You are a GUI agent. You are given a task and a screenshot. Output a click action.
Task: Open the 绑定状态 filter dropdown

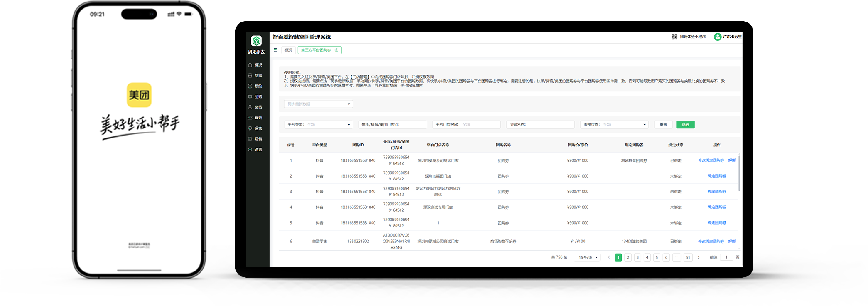click(614, 125)
